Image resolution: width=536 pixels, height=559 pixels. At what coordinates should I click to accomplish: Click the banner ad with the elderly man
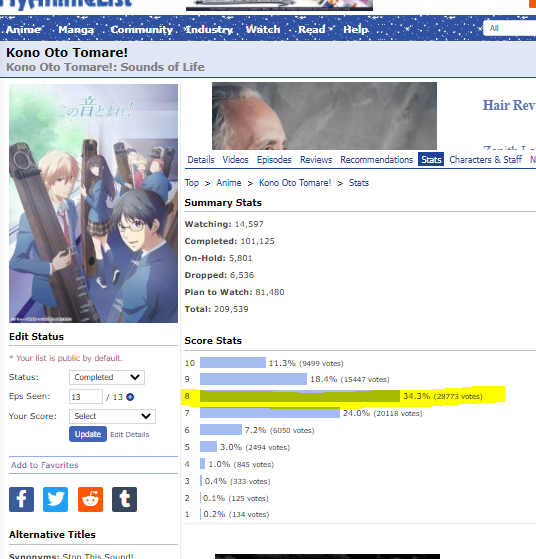coord(324,116)
